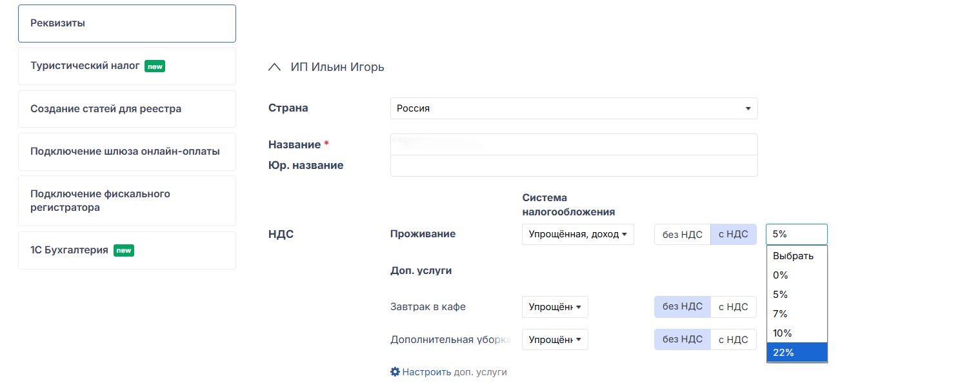This screenshot has width=980, height=392.
Task: Open Завтрак в кафе tax system dropdown
Action: click(x=555, y=307)
